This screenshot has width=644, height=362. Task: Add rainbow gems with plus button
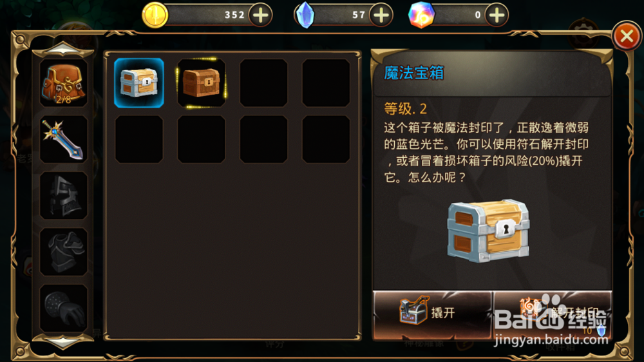click(497, 15)
